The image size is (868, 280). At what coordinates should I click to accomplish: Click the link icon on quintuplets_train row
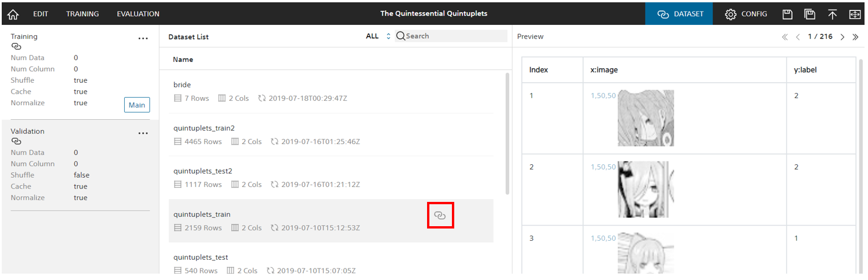(440, 215)
